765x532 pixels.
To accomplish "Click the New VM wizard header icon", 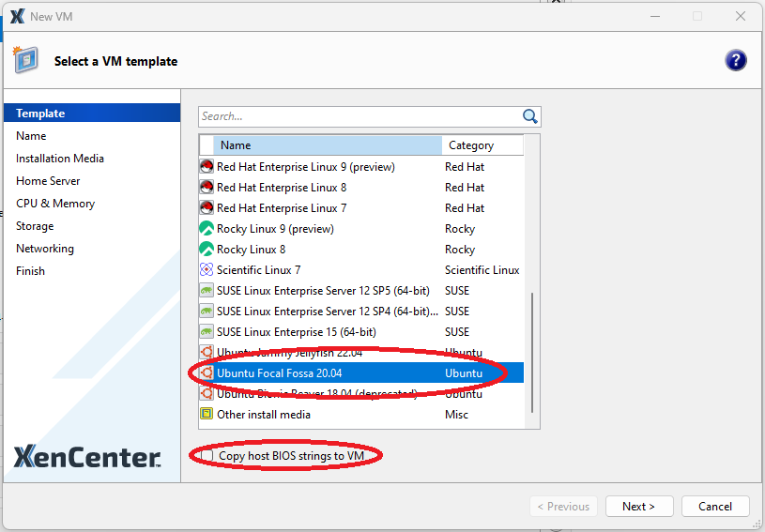I will [x=26, y=59].
